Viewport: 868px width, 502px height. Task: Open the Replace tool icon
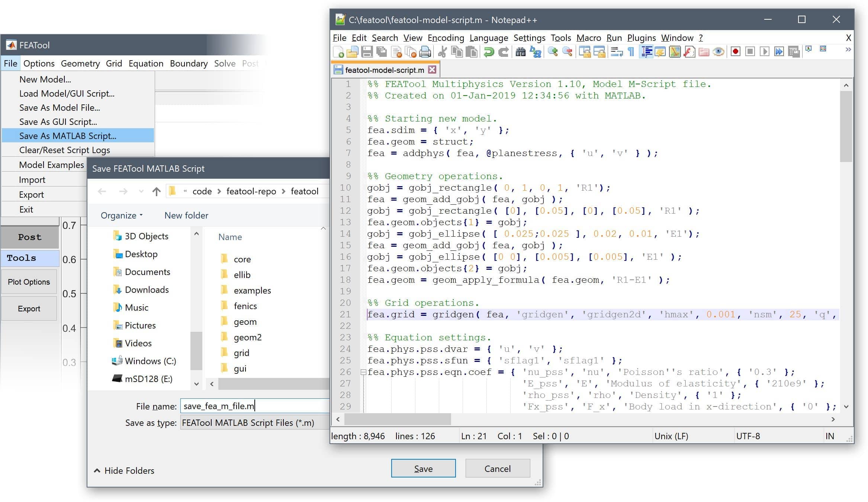[x=536, y=52]
